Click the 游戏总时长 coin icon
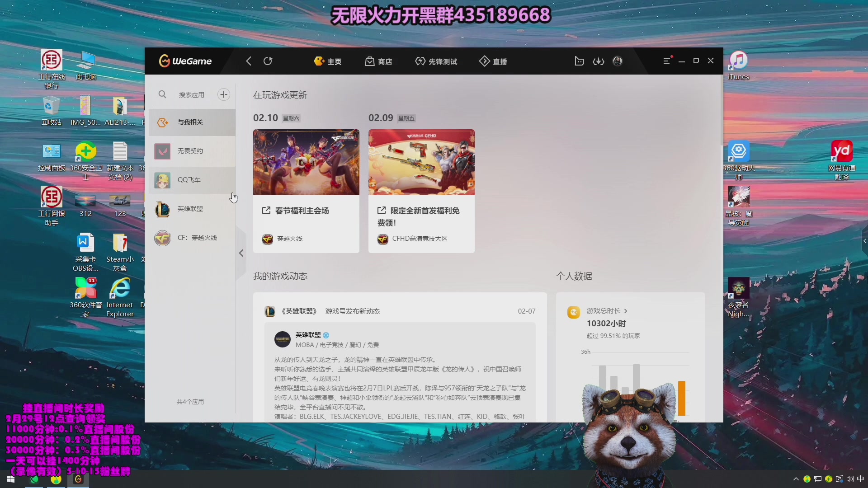 tap(574, 312)
